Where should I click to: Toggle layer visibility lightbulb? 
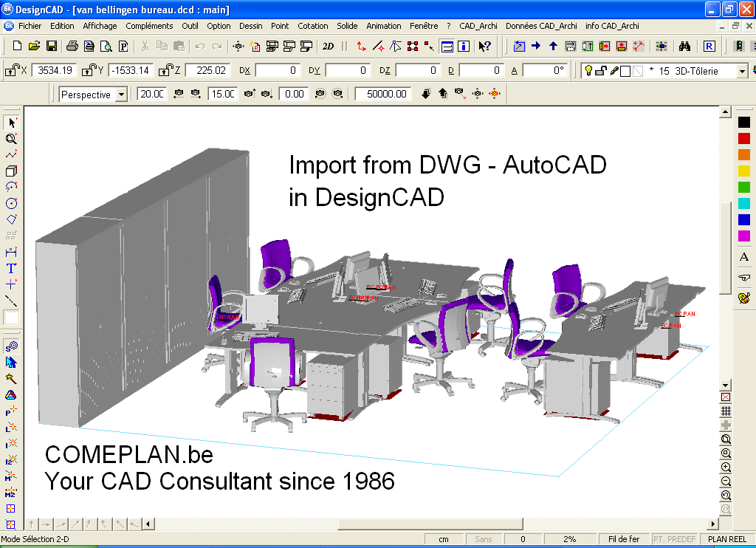(588, 71)
